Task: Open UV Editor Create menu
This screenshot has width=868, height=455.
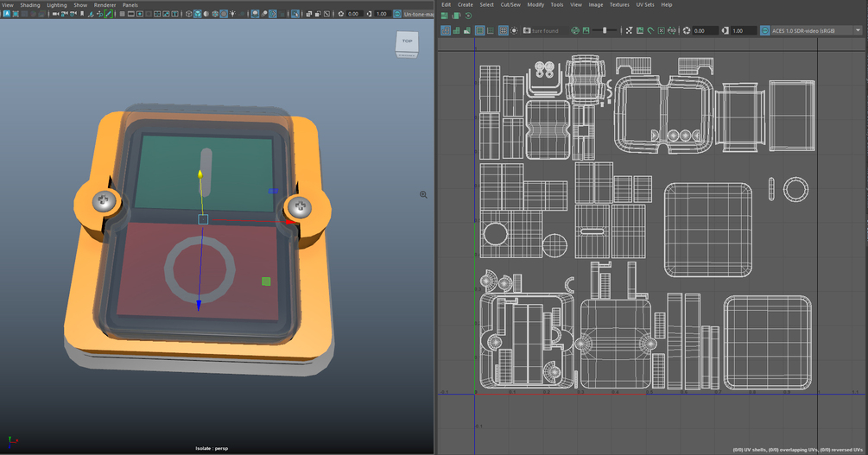Action: click(x=465, y=4)
